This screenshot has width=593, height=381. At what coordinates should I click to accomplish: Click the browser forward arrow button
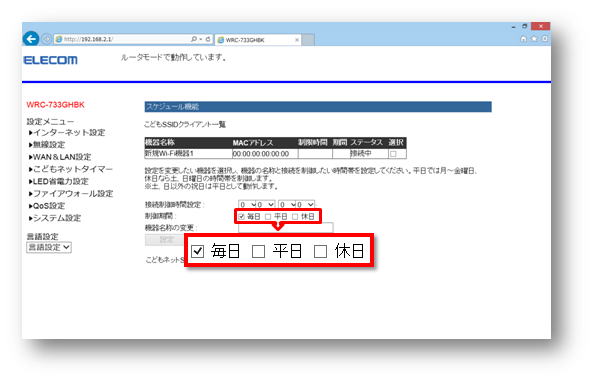point(47,39)
